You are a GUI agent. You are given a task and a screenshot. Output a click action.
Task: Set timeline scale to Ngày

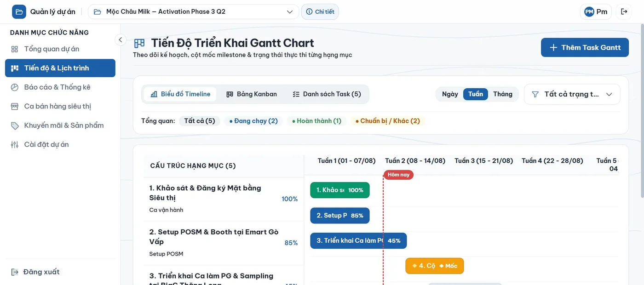point(450,94)
